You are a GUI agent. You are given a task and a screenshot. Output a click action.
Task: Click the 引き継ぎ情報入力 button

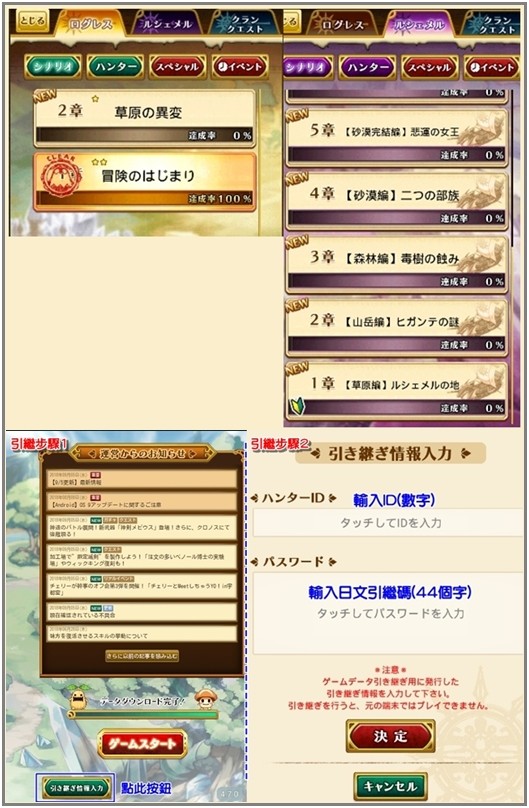click(x=76, y=787)
